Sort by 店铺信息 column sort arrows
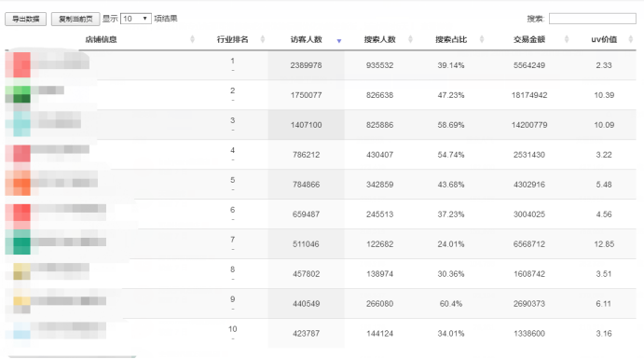Image resolution: width=644 pixels, height=359 pixels. pos(192,39)
